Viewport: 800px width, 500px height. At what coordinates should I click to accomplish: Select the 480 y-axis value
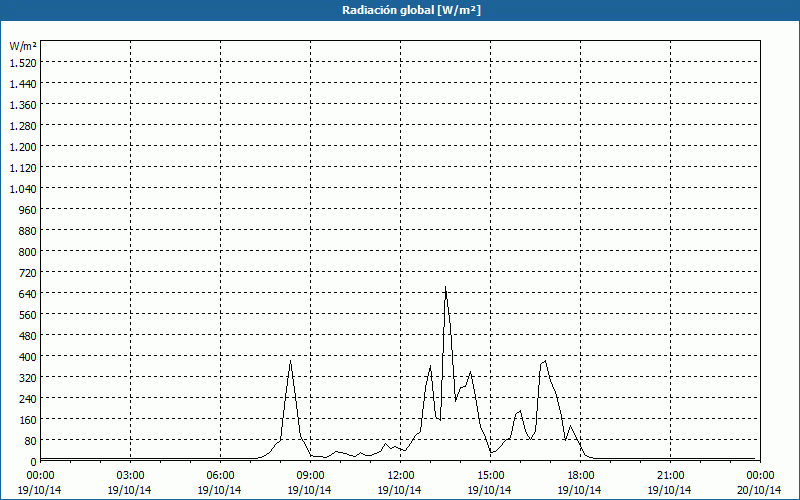point(28,336)
